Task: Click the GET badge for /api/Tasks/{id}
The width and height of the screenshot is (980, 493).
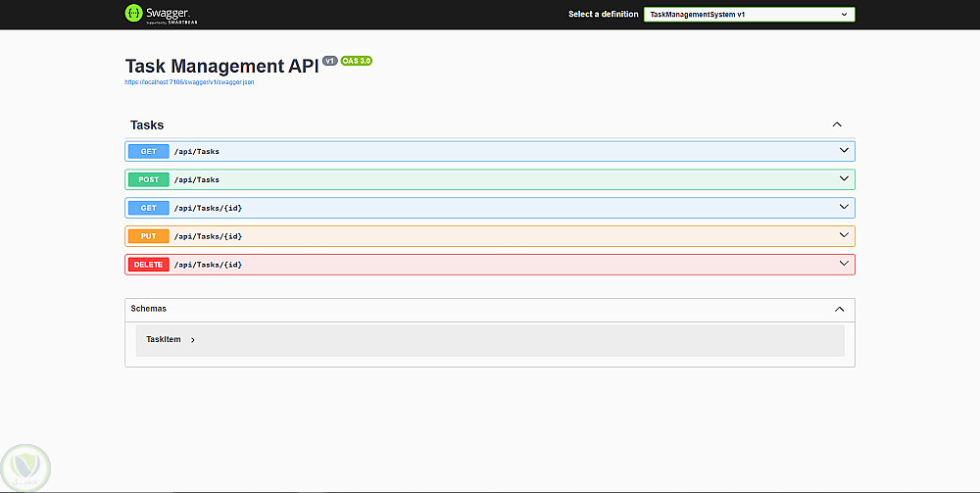Action: [149, 208]
